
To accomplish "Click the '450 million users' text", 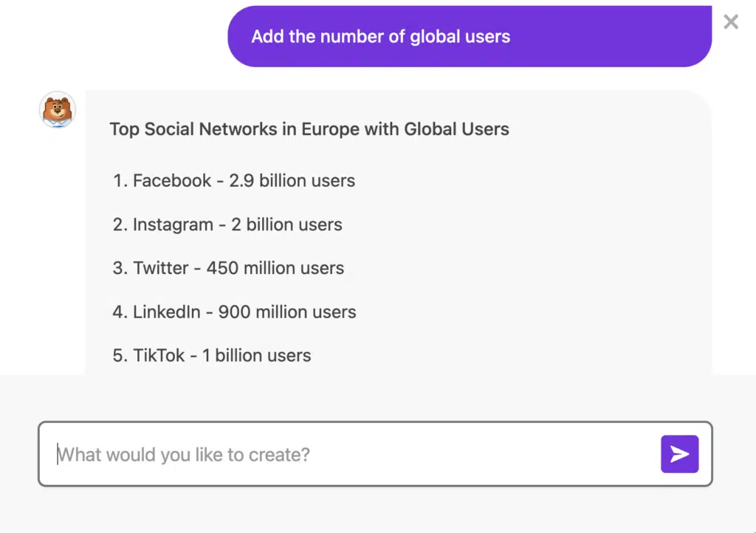I will coord(275,268).
